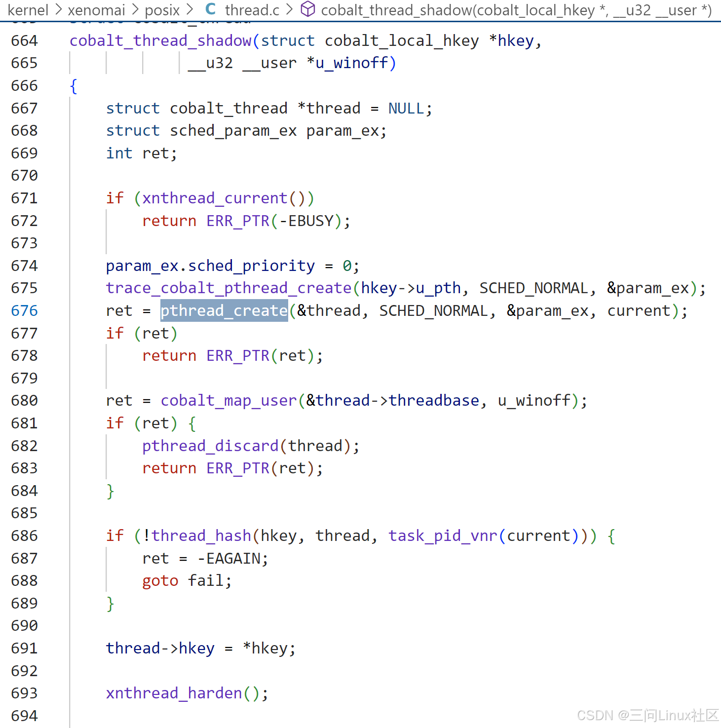Click pthread_discard on line 682
The image size is (721, 728).
click(210, 446)
